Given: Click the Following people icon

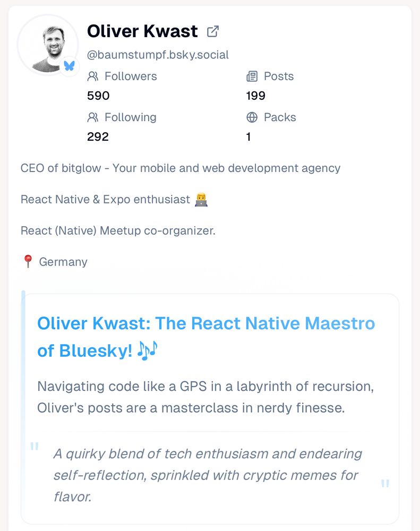Looking at the screenshot, I should tap(93, 117).
